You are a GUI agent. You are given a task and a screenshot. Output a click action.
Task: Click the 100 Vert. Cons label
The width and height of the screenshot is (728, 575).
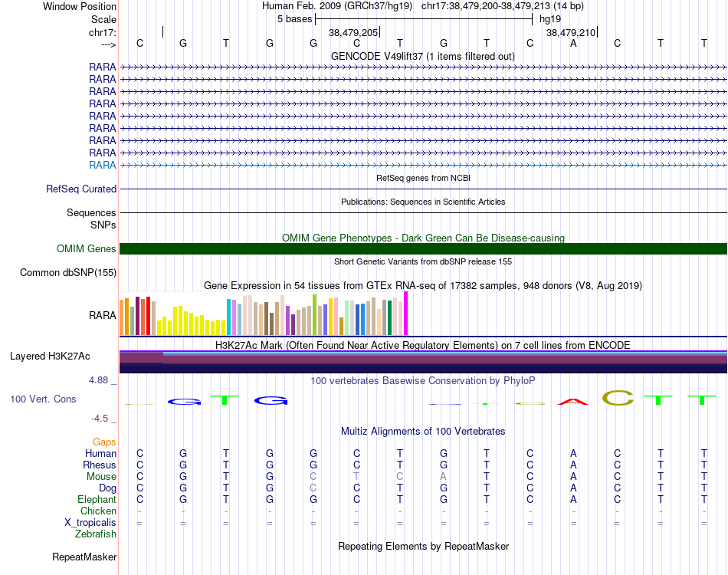click(x=43, y=399)
